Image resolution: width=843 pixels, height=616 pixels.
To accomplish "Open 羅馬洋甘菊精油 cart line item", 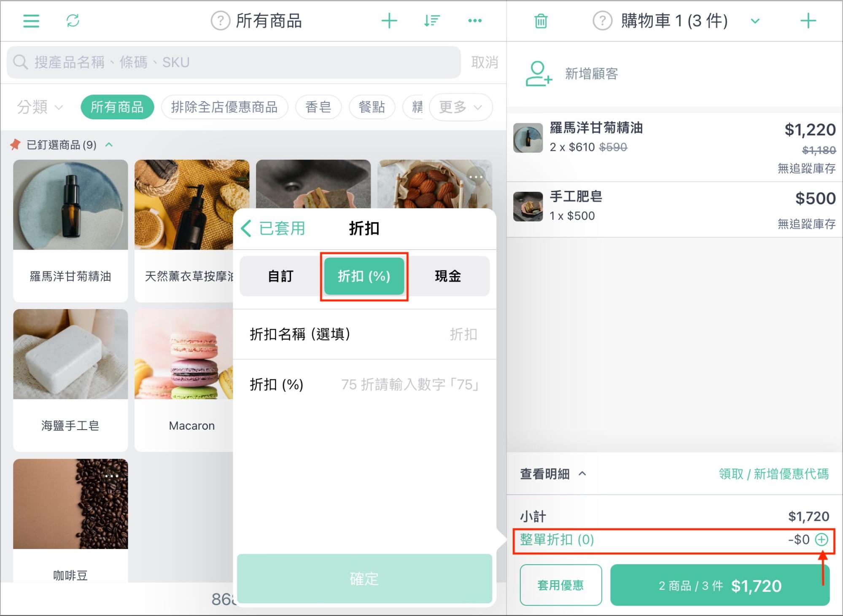I will tap(674, 147).
